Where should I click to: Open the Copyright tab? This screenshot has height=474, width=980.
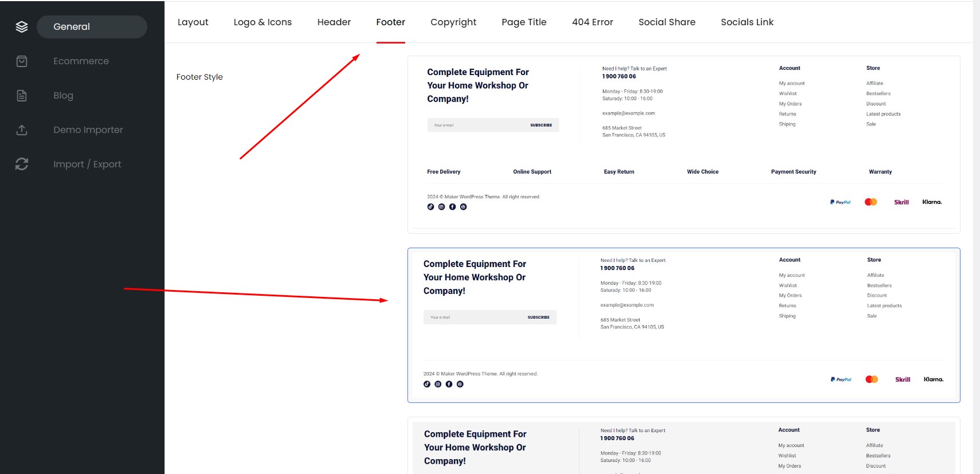[453, 22]
